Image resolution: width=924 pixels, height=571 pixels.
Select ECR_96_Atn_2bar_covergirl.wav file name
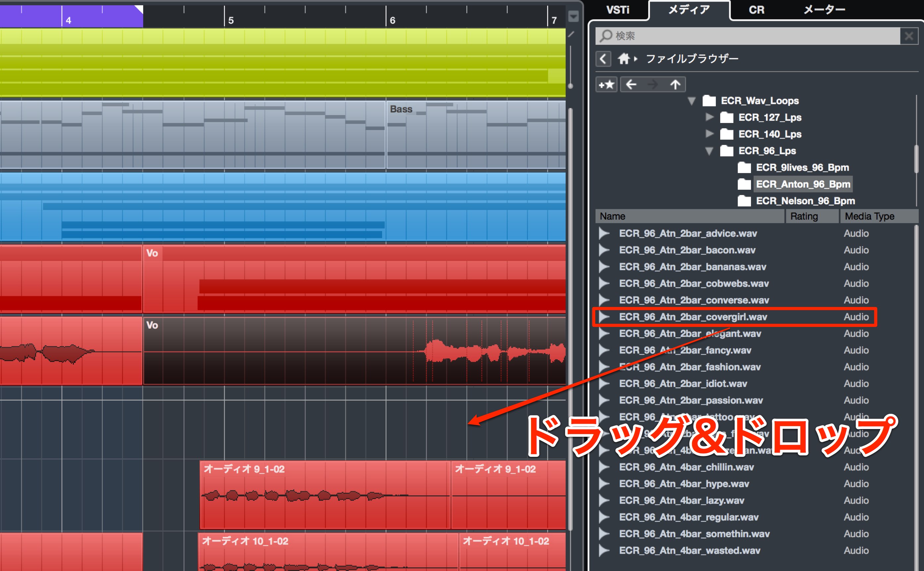click(693, 317)
